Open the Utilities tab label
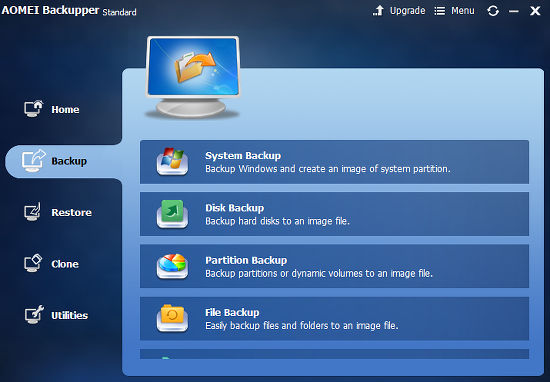 tap(69, 315)
